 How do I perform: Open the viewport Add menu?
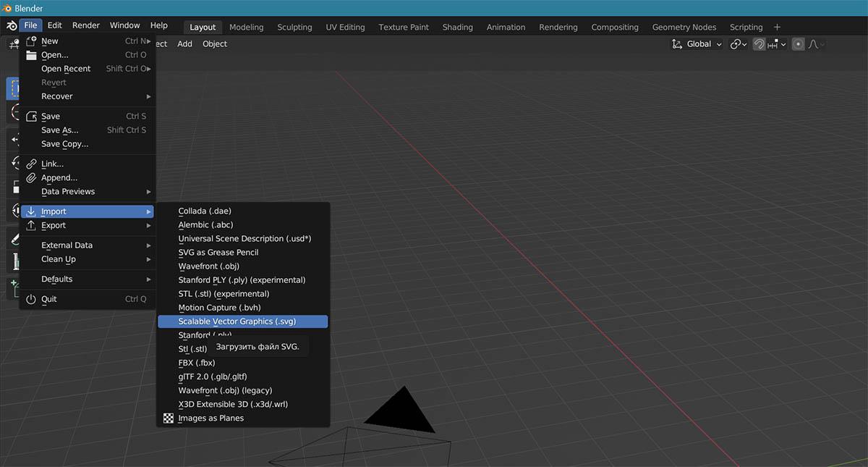(x=185, y=44)
